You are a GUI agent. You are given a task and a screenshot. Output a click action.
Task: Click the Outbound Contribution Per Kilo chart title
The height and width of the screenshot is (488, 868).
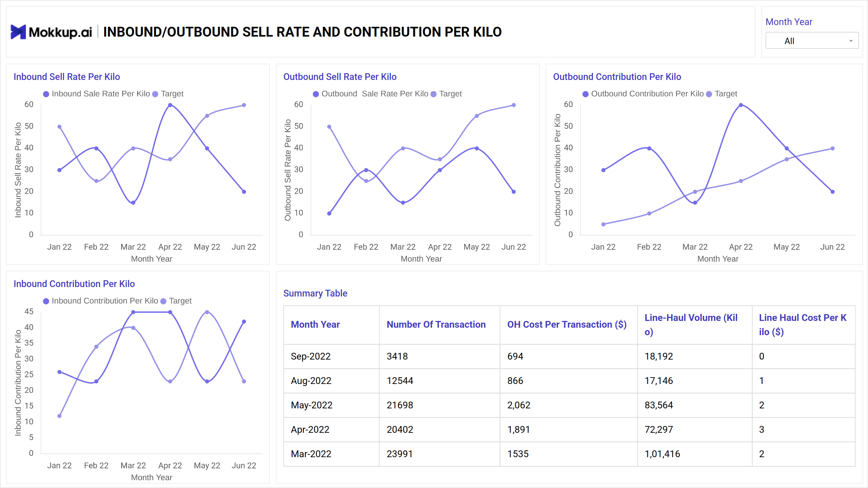(617, 77)
